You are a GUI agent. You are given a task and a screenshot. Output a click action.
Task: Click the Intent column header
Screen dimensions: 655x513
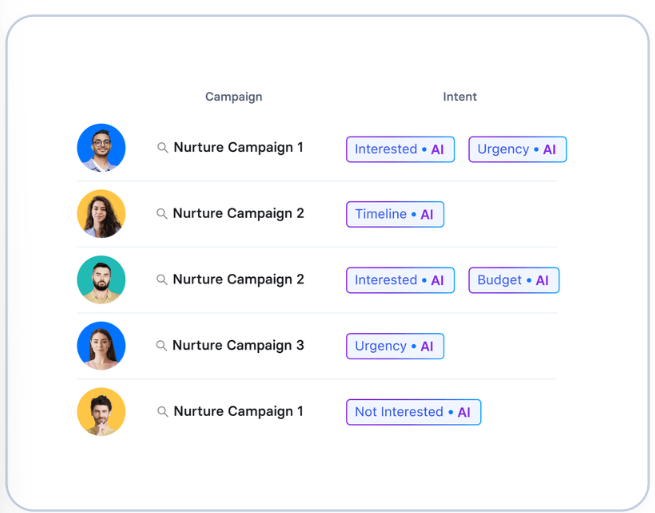coord(460,97)
